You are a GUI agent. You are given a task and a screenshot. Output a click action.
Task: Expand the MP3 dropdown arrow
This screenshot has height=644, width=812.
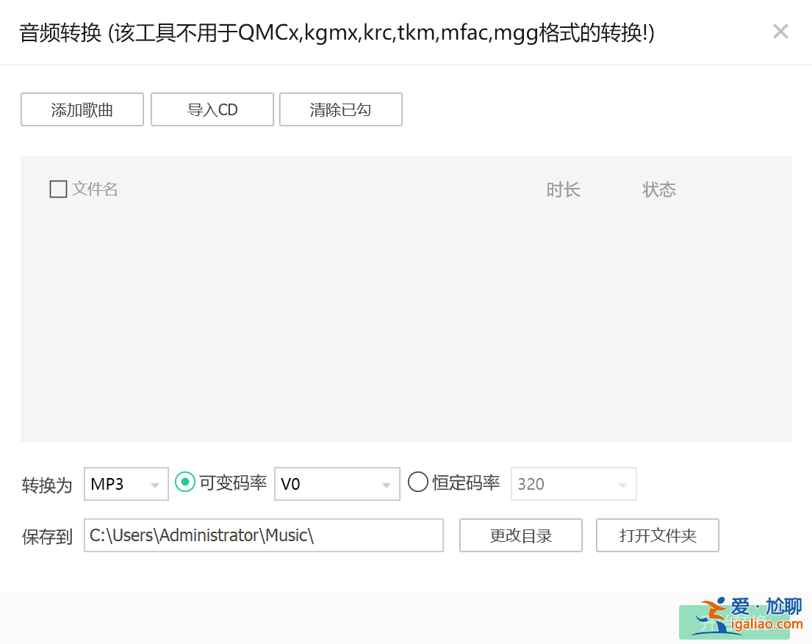[155, 485]
